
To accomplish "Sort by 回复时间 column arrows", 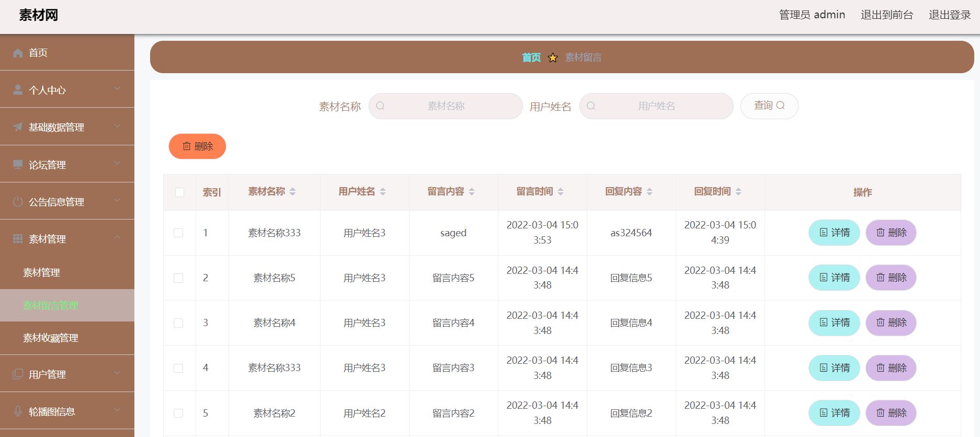I will [x=738, y=192].
